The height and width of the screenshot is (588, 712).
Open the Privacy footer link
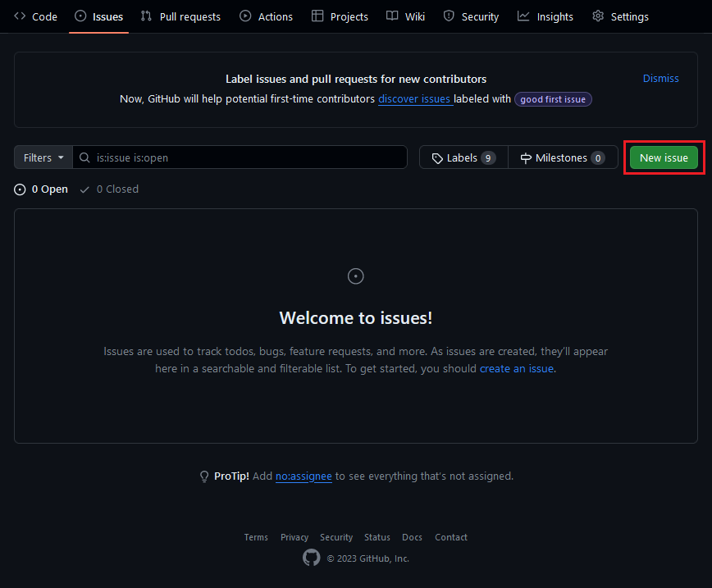click(294, 538)
